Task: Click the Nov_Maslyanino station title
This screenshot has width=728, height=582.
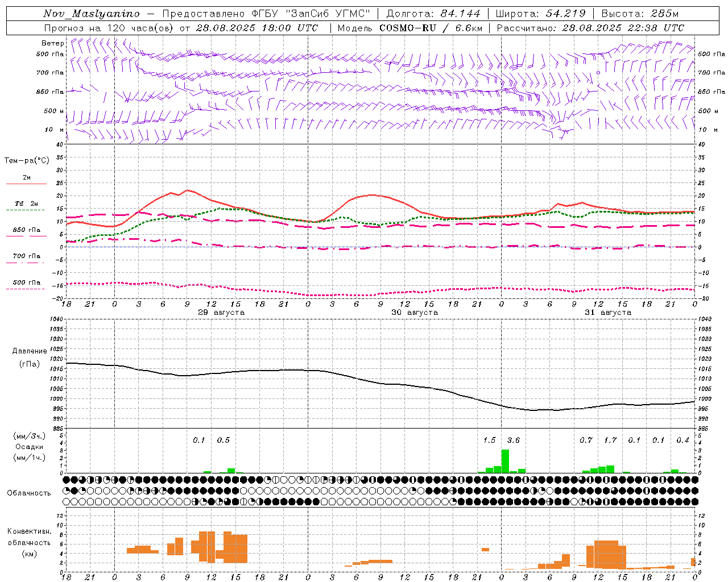Action: (92, 14)
